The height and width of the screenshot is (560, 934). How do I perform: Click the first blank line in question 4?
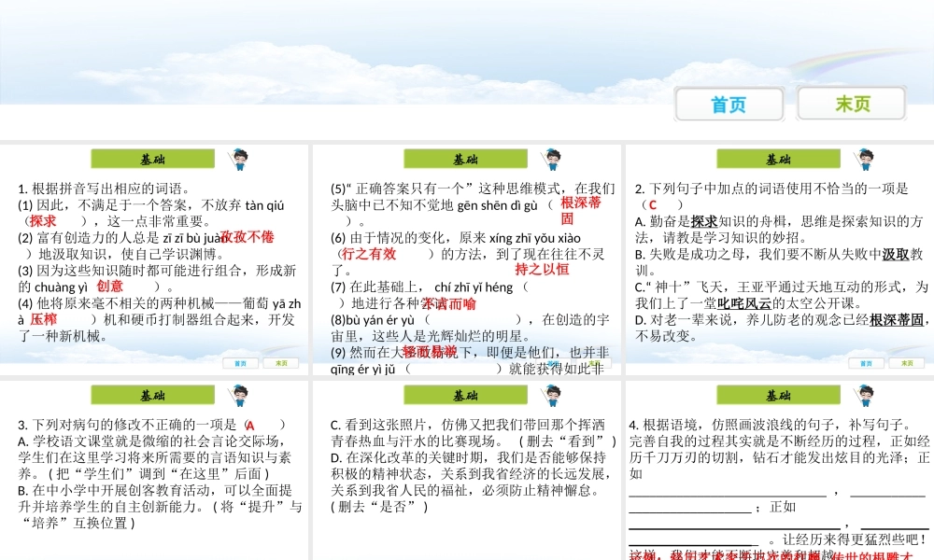point(728,495)
